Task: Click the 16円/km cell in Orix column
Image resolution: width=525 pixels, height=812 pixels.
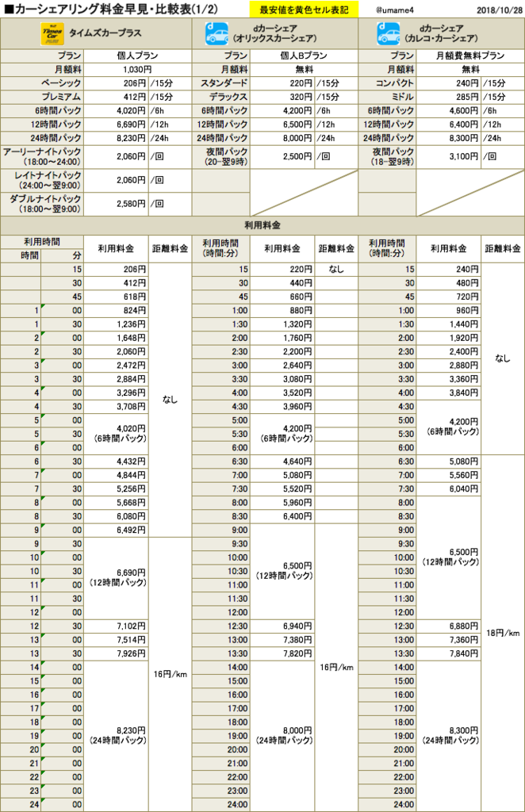Action: click(336, 668)
